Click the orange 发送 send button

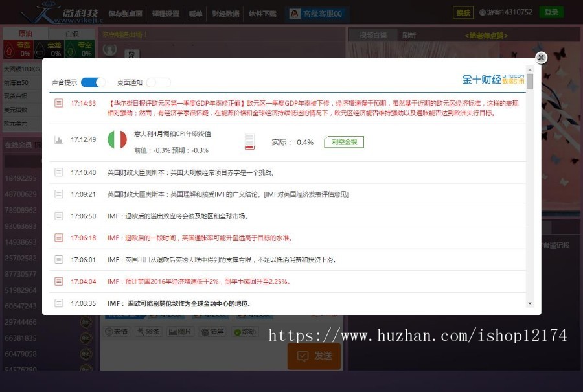tap(314, 356)
